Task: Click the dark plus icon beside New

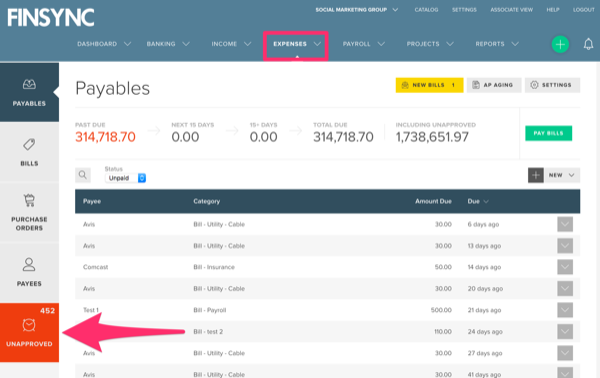Action: click(536, 175)
